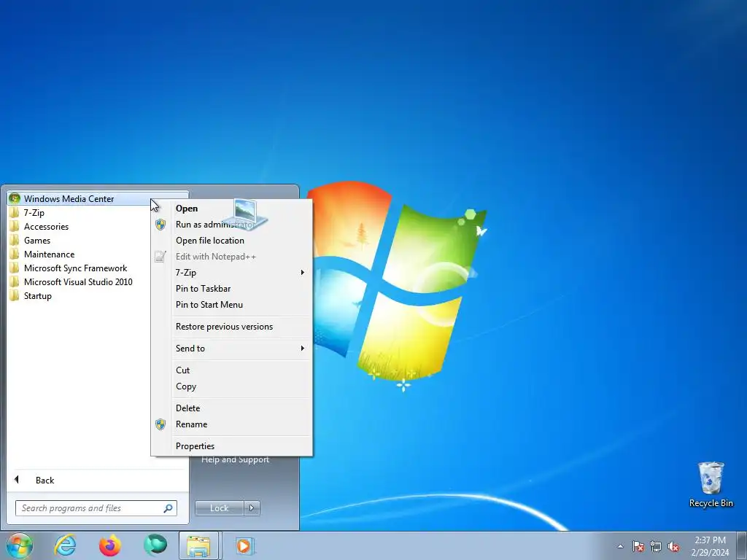
Task: Open shutdown options arrow beside Lock
Action: click(252, 508)
